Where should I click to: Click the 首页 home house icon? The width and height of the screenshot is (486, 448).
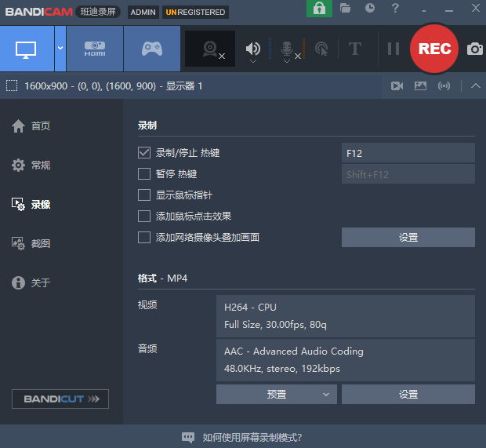(x=18, y=126)
